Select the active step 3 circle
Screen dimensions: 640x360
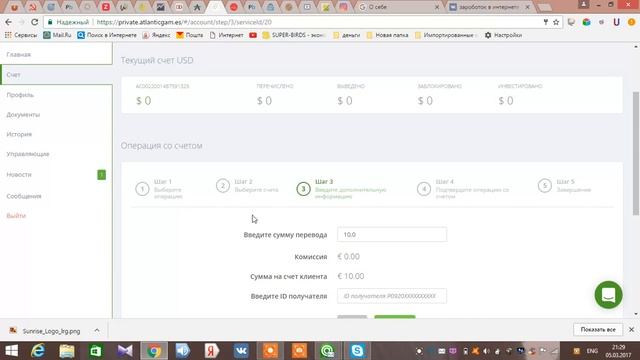click(x=303, y=189)
